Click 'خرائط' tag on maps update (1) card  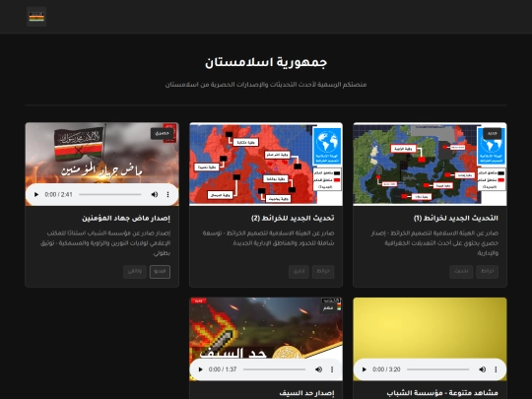pyautogui.click(x=487, y=272)
